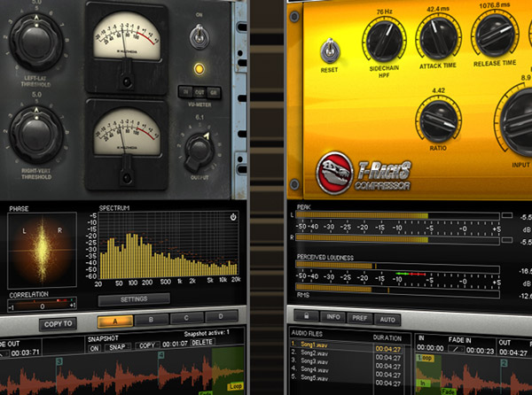Click the OUT time 00:04:27
The image size is (532, 395).
[513, 352]
